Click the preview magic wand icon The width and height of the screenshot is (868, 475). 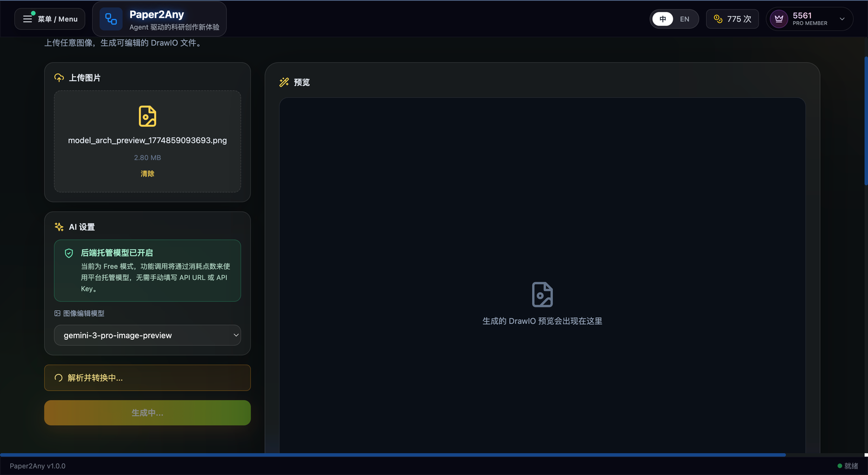tap(284, 82)
